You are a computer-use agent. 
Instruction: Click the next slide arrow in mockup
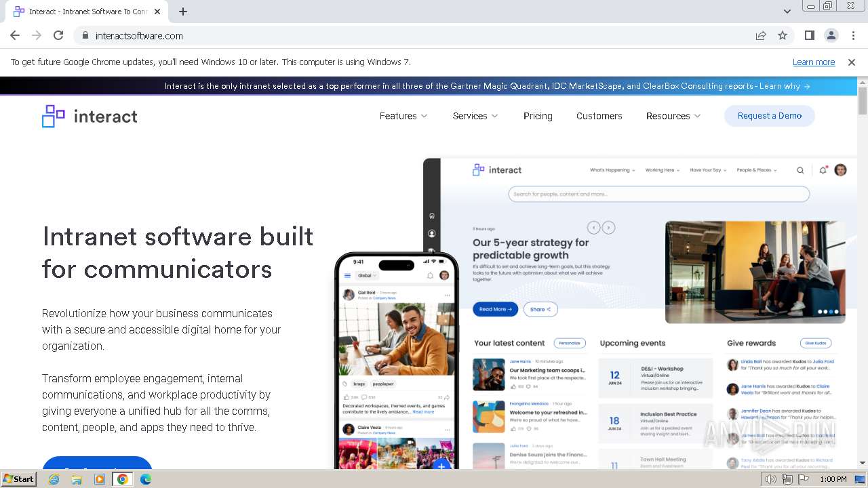click(x=608, y=228)
